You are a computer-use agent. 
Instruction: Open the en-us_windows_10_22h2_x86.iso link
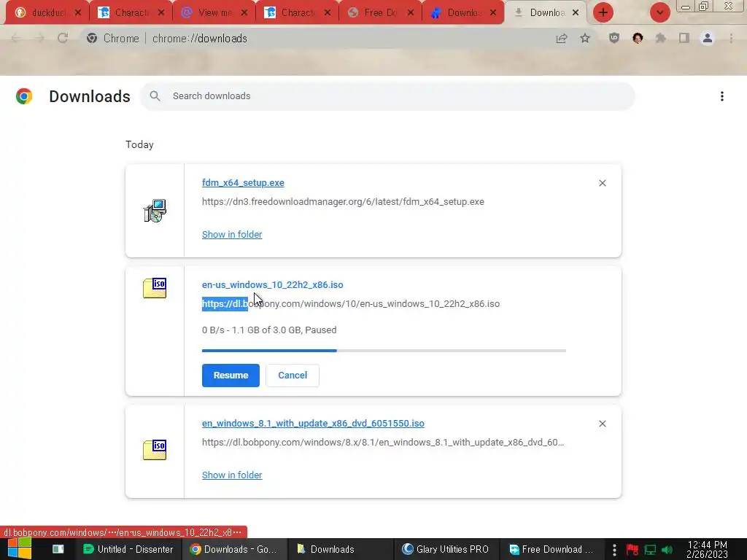click(x=273, y=285)
